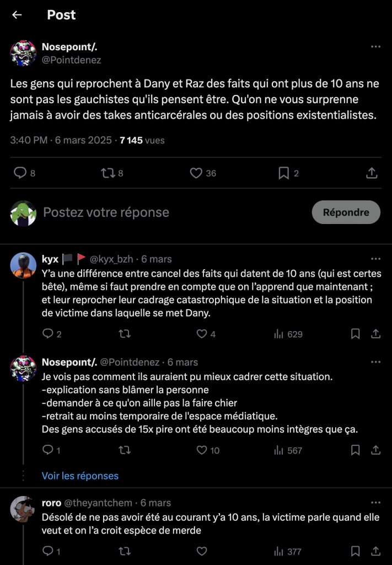View analytics on kyx's reply (629)
The height and width of the screenshot is (565, 392).
click(x=279, y=334)
